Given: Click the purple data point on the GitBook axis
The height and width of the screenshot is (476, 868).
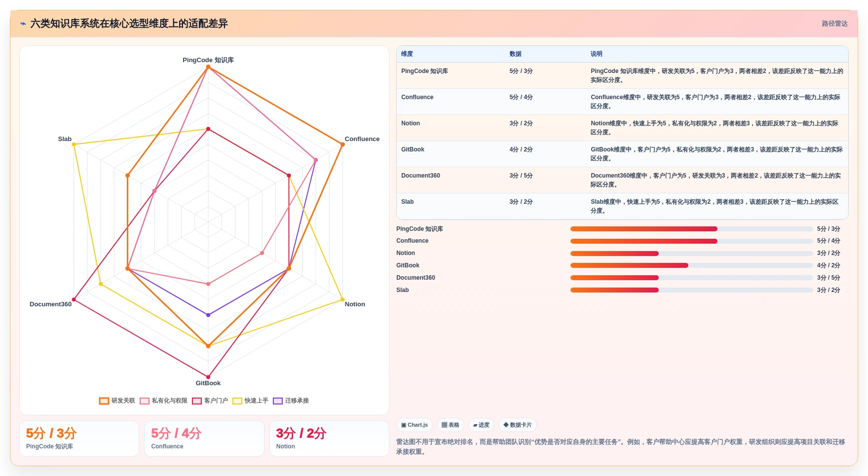Looking at the screenshot, I should click(208, 315).
